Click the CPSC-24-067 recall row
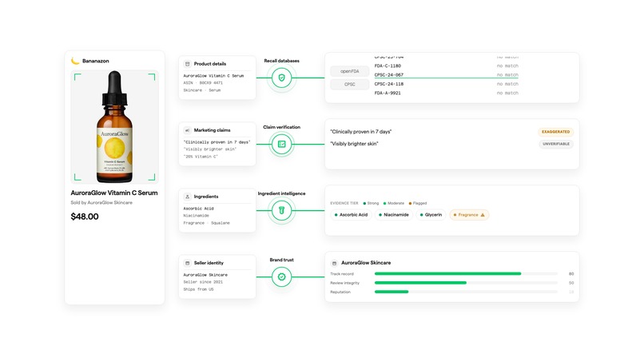Image resolution: width=644 pixels, height=362 pixels. click(x=446, y=75)
